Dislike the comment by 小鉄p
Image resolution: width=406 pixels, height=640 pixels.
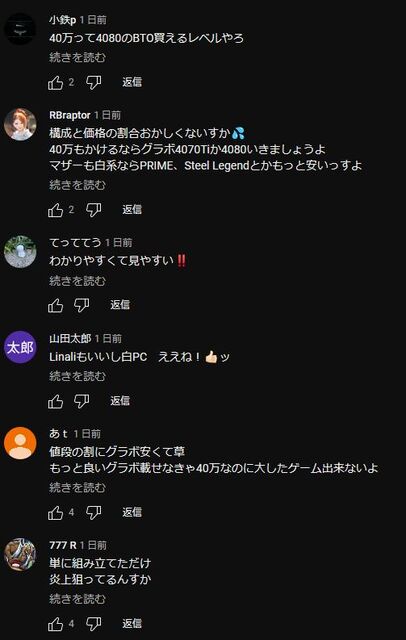[x=93, y=82]
